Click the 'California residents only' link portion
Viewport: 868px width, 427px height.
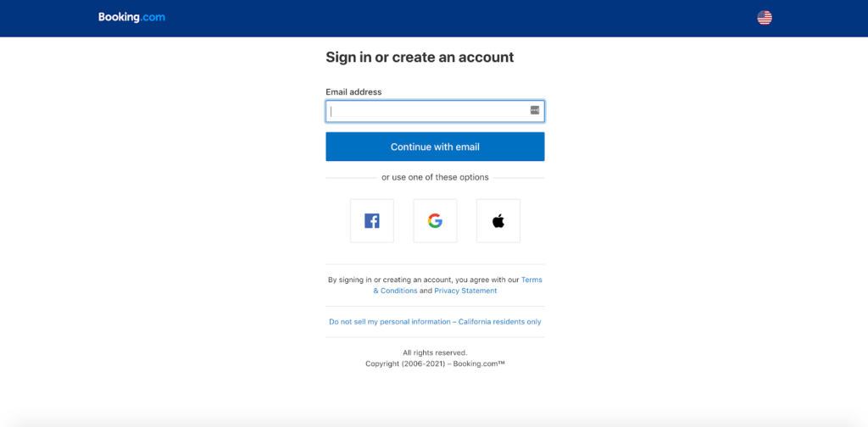coord(500,321)
